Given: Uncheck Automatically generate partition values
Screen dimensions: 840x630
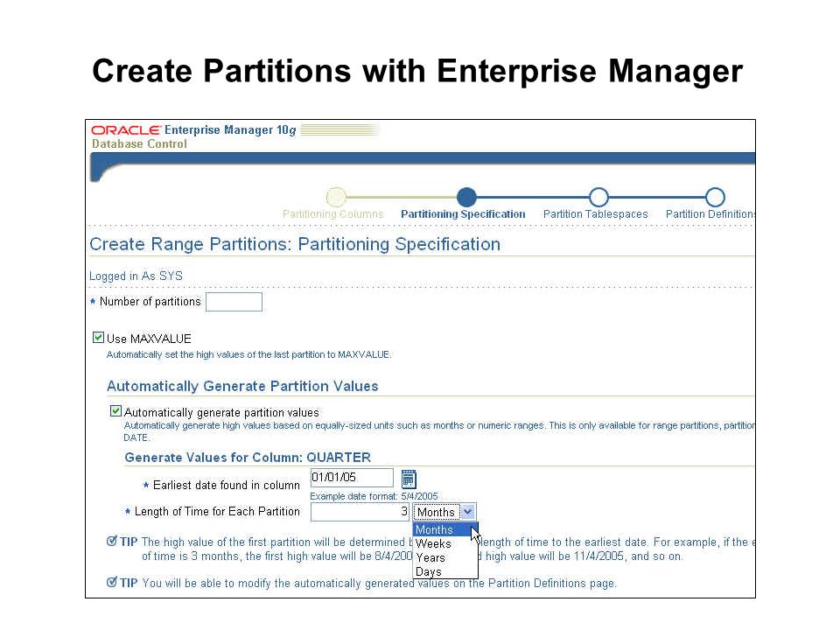Looking at the screenshot, I should (115, 411).
